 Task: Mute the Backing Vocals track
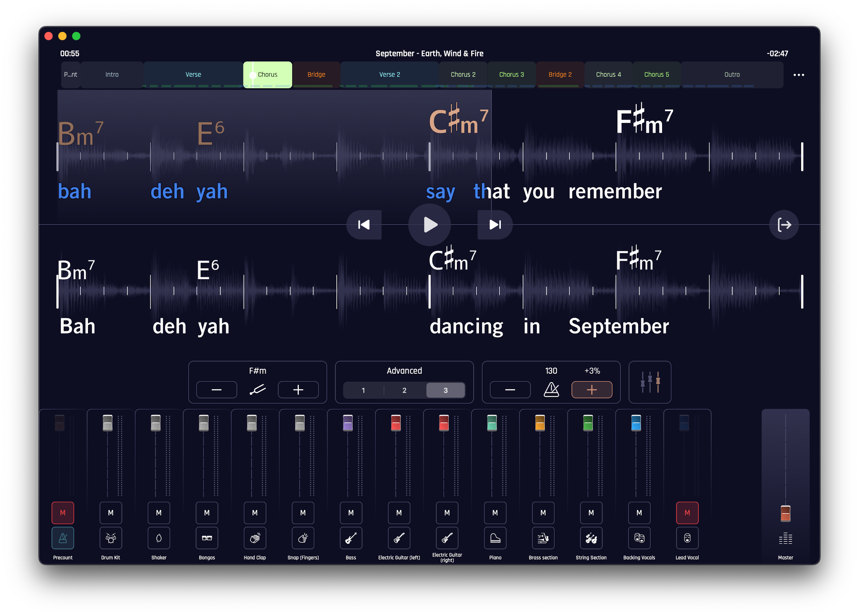[639, 513]
